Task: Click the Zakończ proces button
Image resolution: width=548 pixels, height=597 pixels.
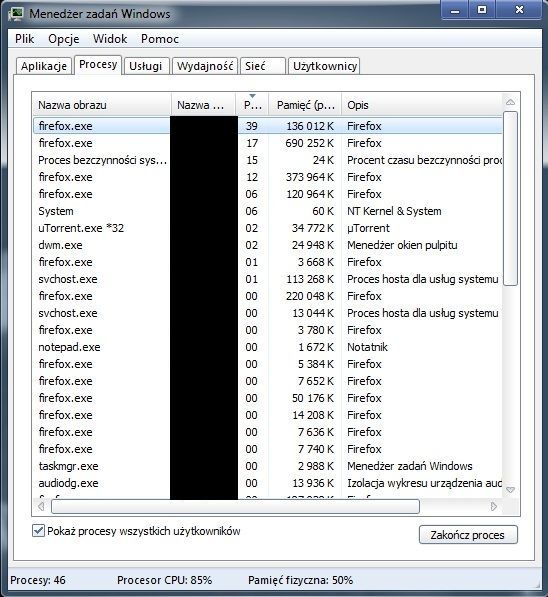Action: pyautogui.click(x=468, y=535)
